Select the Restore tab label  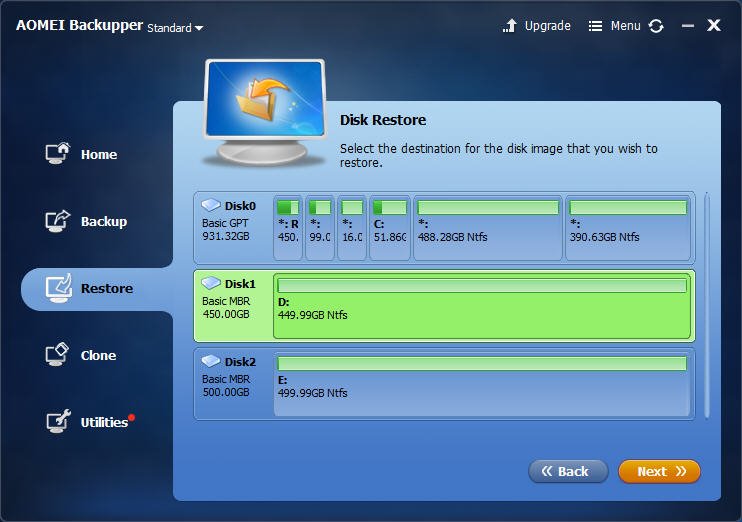pos(107,288)
